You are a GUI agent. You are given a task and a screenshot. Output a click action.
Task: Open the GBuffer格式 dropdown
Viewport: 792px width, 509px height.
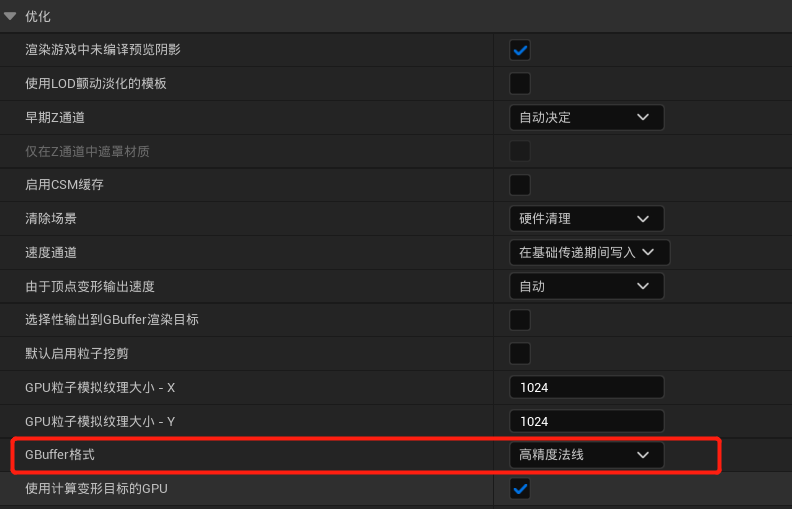point(586,455)
